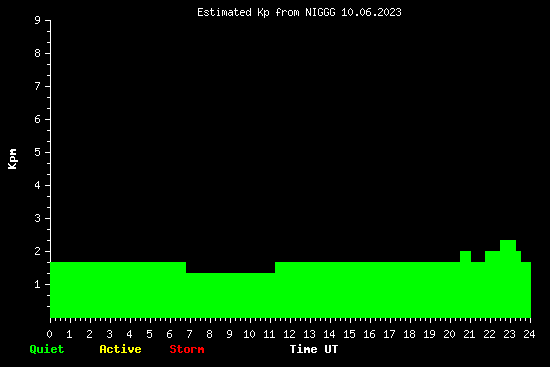Click hour 15 on the time axis
550x367 pixels.
point(349,334)
